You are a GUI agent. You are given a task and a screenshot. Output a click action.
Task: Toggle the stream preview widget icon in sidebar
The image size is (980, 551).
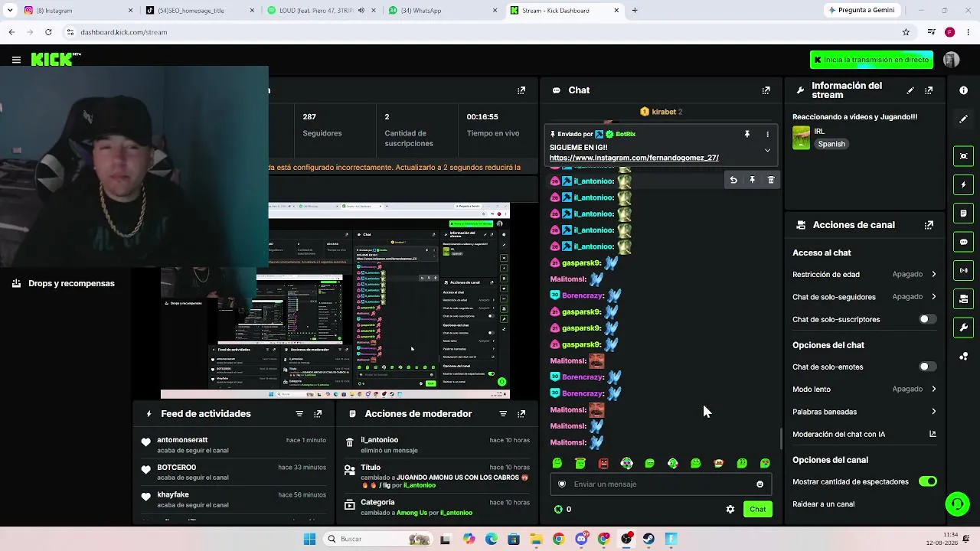(963, 156)
